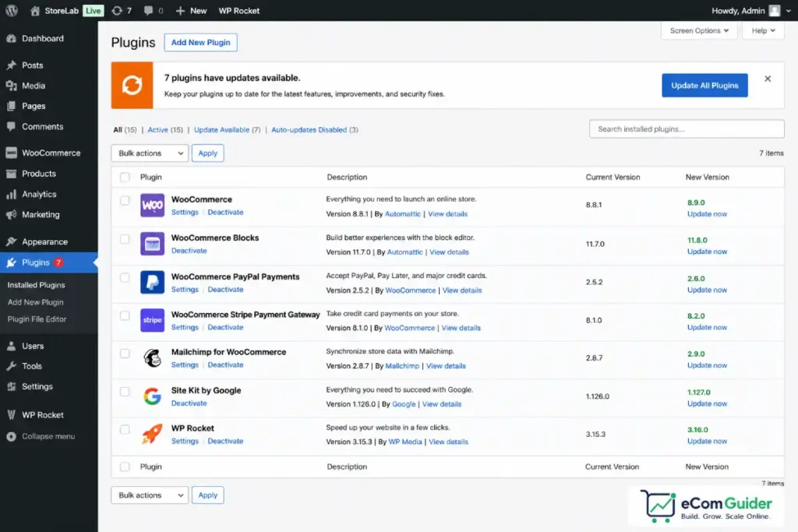
Task: Click the Automattic author link for WooCommerce Blocks
Action: 404,252
